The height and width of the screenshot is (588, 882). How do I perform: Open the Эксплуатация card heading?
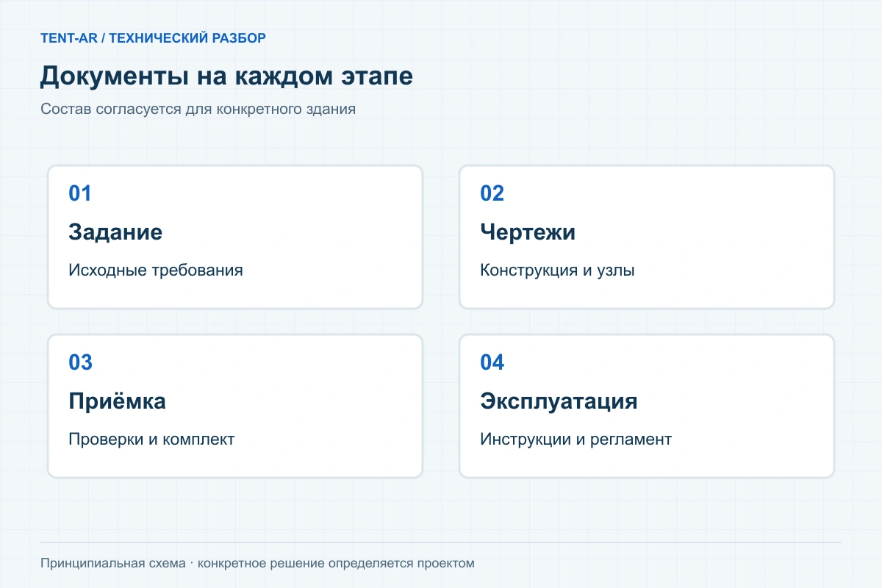[x=559, y=401]
